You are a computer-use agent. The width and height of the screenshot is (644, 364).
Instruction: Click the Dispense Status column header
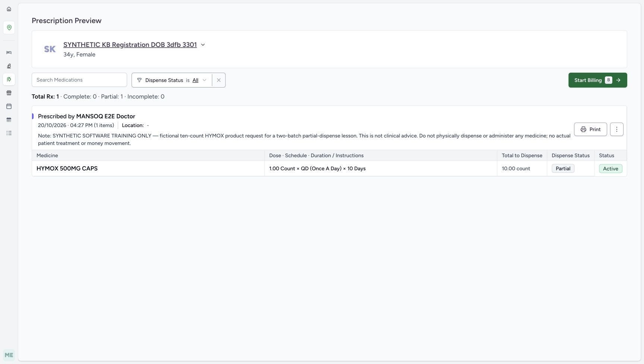[571, 155]
